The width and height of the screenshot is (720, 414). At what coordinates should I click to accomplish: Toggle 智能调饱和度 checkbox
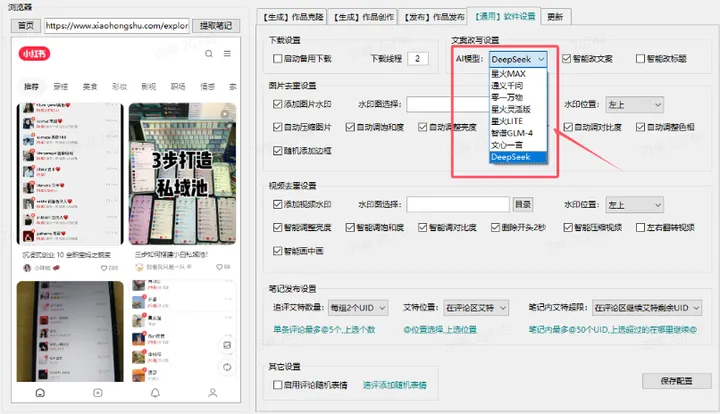[x=350, y=227]
